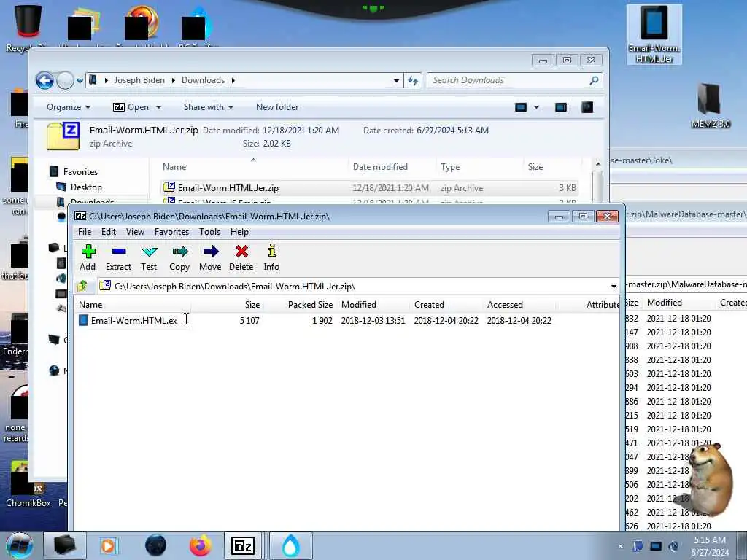
Task: Click the Explorer Forward arrow button
Action: (65, 80)
